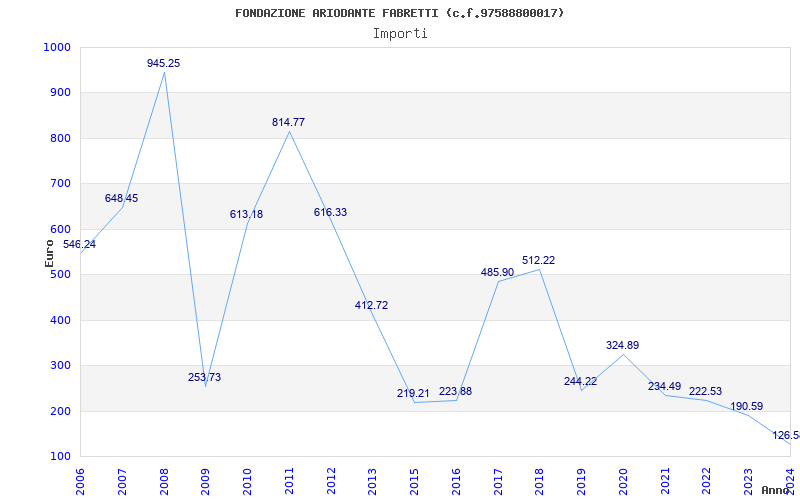800x500 pixels.
Task: Click the 500 y-axis tick label
Action: [x=60, y=275]
